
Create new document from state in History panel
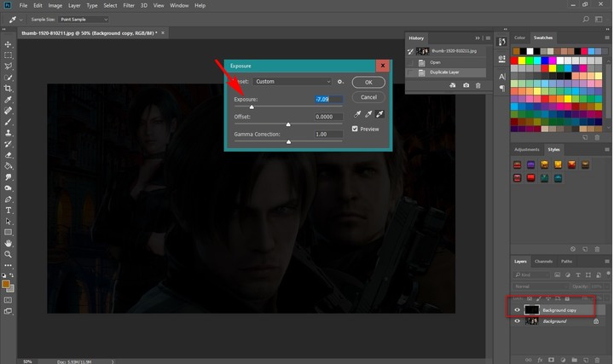pos(453,85)
